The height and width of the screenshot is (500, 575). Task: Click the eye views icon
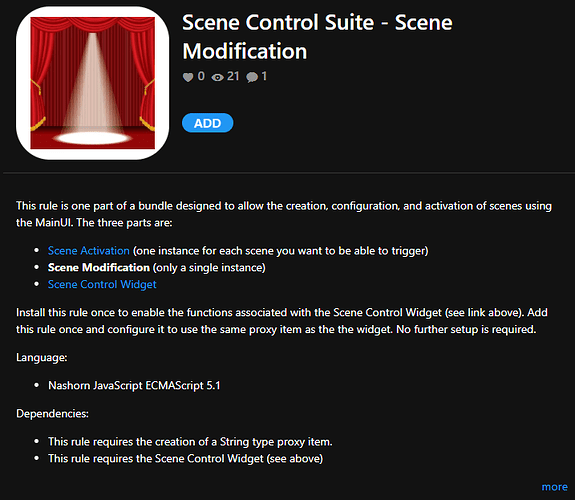coord(217,77)
